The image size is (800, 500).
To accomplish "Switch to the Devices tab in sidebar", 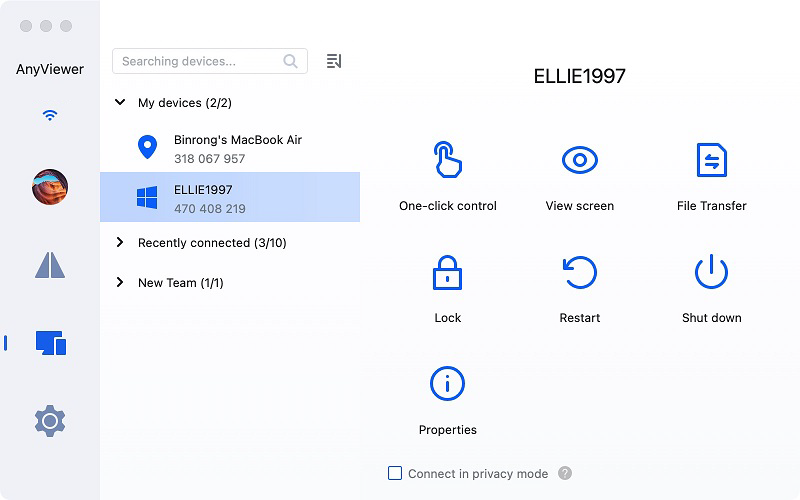I will 50,344.
